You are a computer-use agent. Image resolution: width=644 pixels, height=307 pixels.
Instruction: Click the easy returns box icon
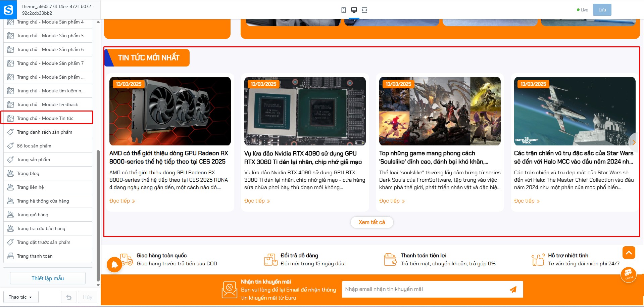point(271,260)
